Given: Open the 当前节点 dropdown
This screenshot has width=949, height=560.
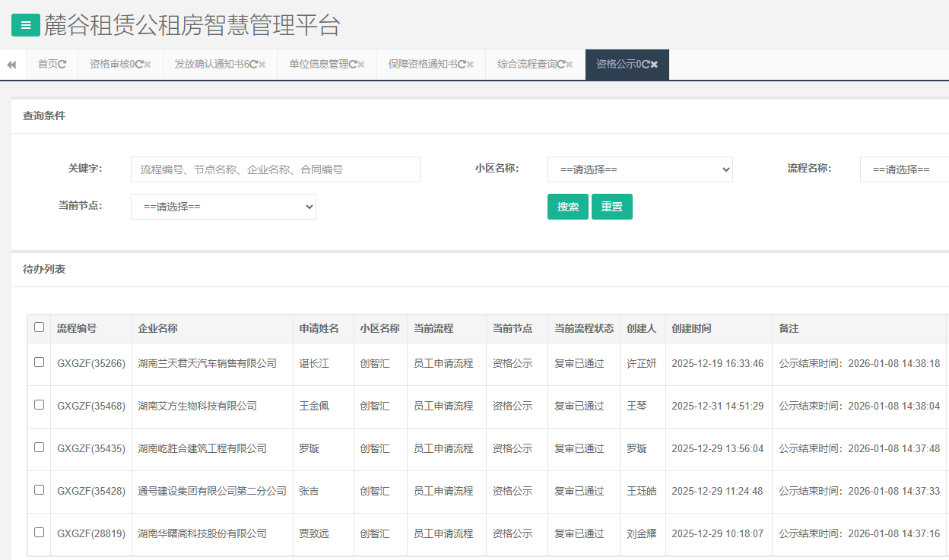Looking at the screenshot, I should [223, 206].
